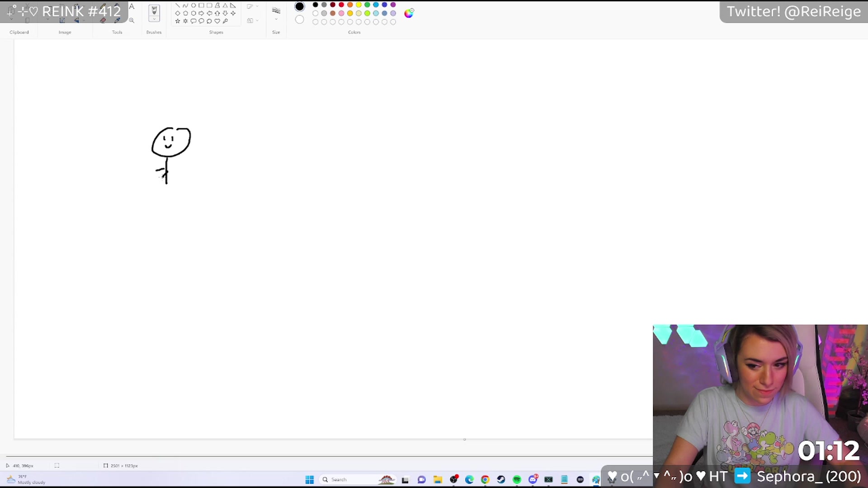The image size is (868, 488).
Task: Pick the pink color swatch
Action: [341, 13]
